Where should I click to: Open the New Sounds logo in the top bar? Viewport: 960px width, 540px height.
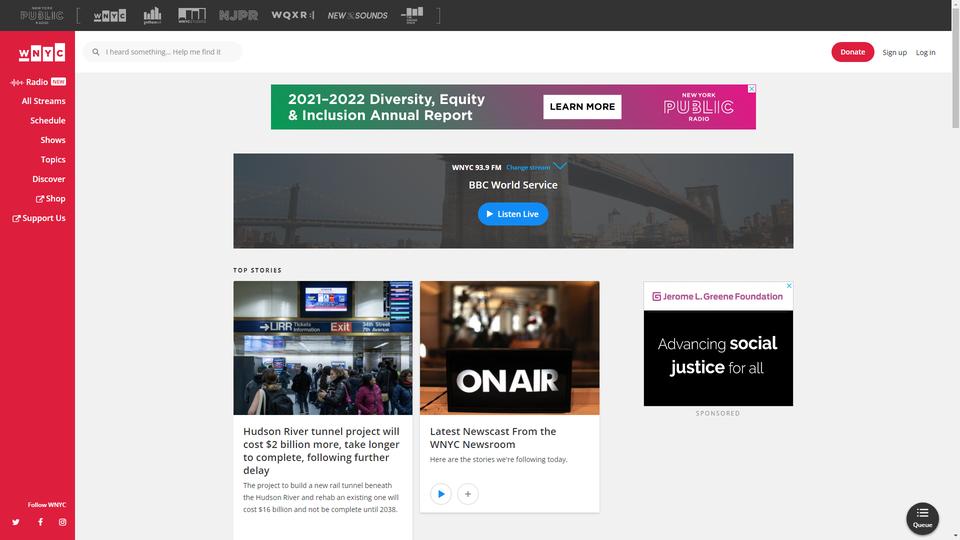(x=358, y=15)
